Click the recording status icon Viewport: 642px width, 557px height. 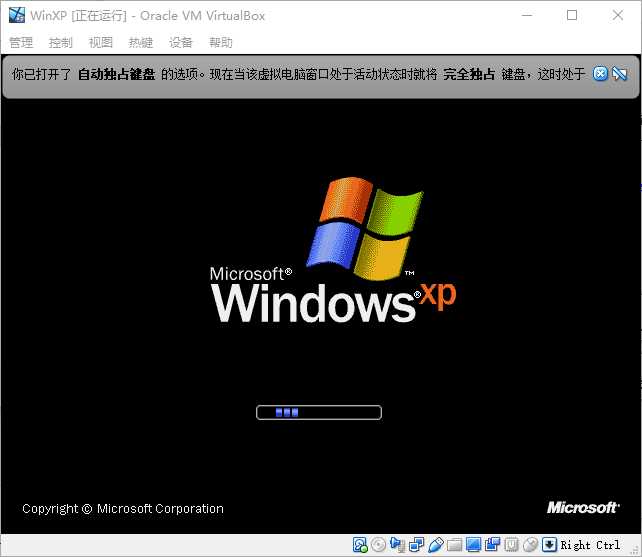(x=493, y=545)
